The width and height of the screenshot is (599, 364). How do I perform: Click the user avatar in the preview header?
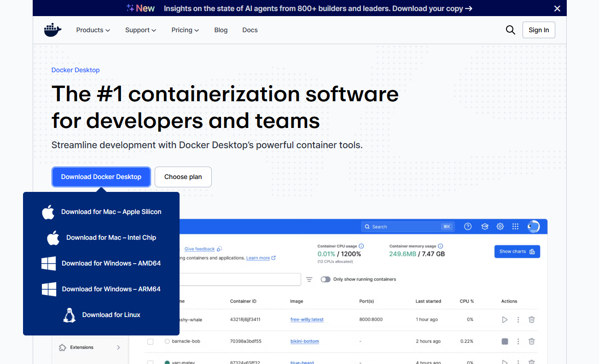[533, 226]
